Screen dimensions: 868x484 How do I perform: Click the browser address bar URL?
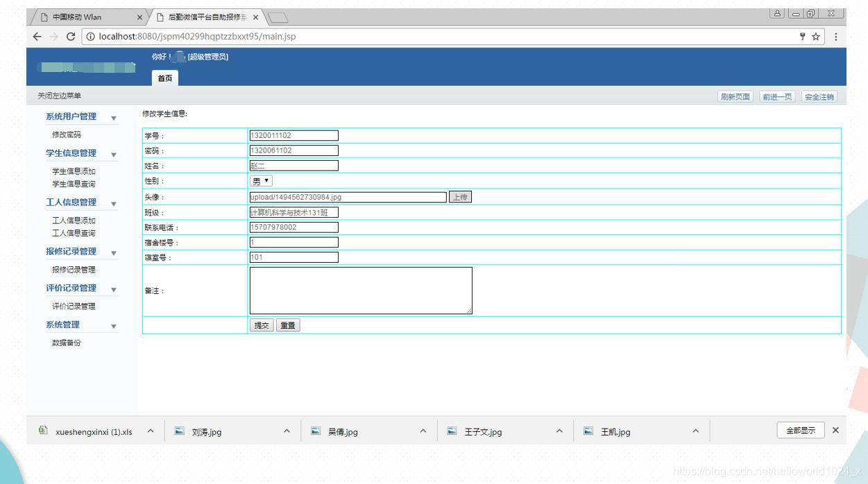pyautogui.click(x=198, y=37)
